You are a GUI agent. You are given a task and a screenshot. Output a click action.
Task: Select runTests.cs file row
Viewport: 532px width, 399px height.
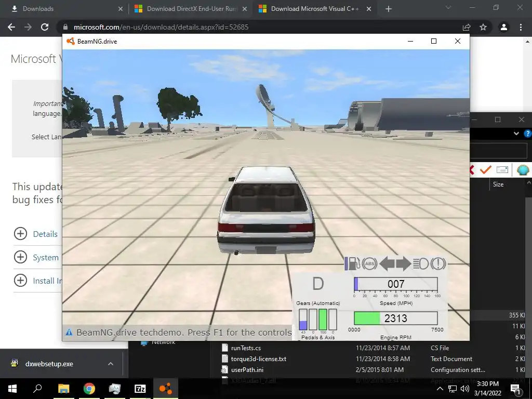[x=373, y=348]
